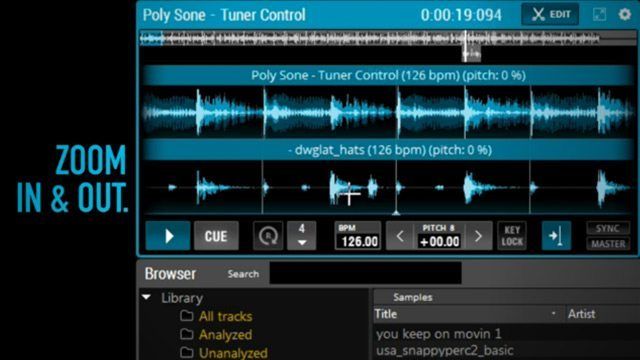640x360 pixels.
Task: Decrease pitch with the left arrow
Action: point(400,236)
